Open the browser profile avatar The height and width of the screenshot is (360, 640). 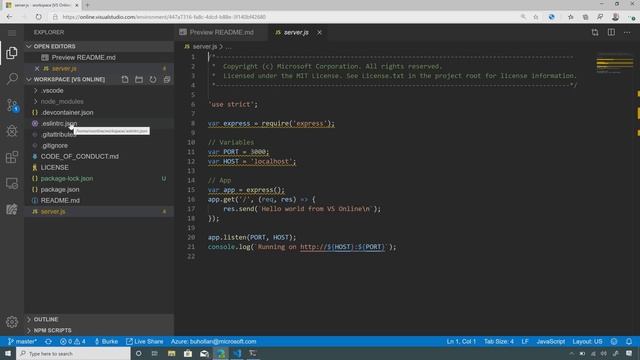[x=615, y=17]
